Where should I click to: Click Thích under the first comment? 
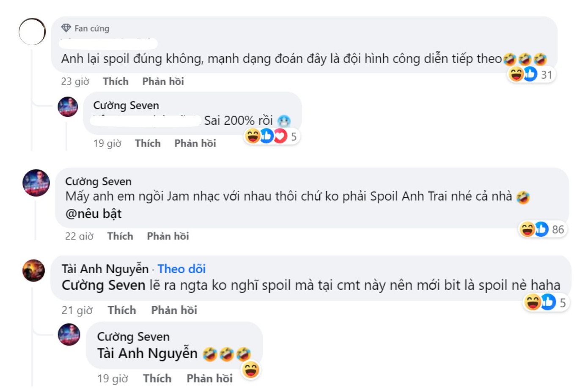(x=115, y=81)
